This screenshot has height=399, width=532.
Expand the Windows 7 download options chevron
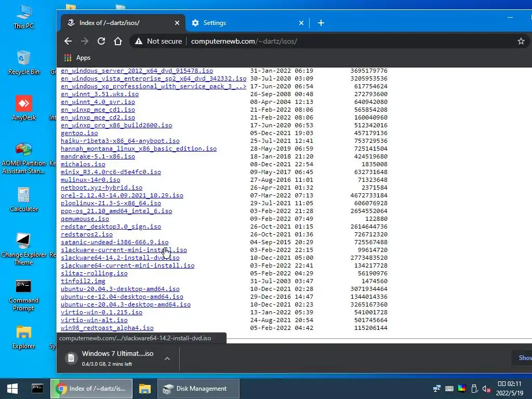pos(167,358)
